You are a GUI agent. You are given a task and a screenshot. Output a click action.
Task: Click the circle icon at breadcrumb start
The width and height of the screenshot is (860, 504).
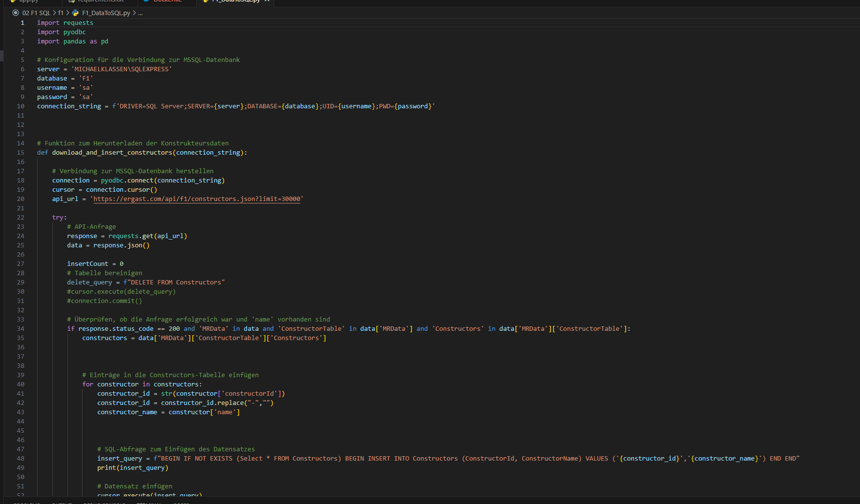pyautogui.click(x=16, y=13)
